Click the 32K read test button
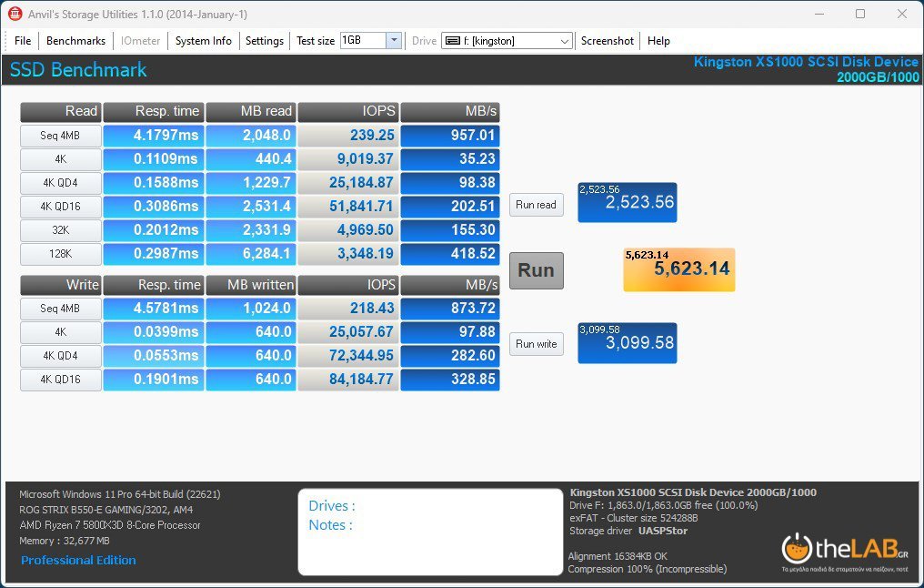 (x=61, y=230)
